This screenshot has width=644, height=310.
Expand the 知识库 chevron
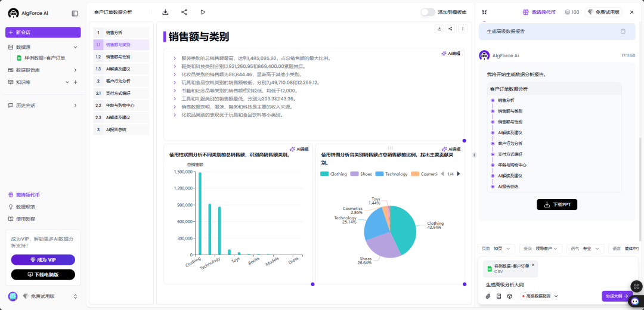pos(67,82)
